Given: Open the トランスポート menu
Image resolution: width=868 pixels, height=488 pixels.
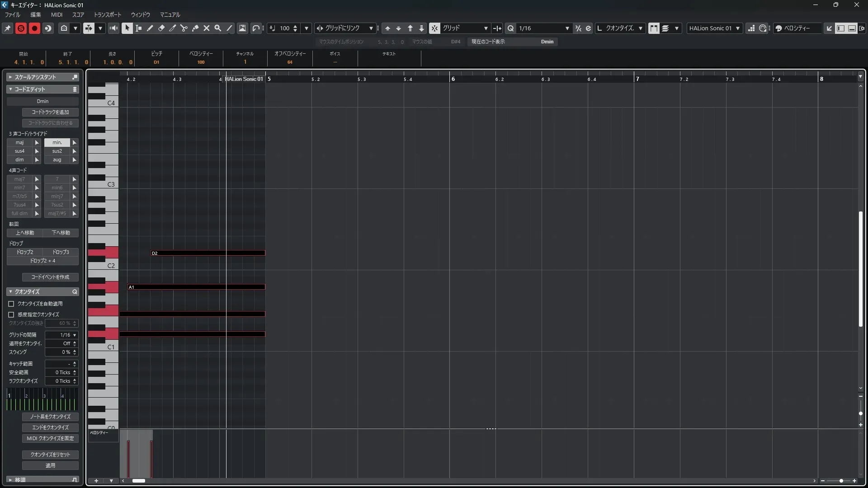Looking at the screenshot, I should pos(108,14).
